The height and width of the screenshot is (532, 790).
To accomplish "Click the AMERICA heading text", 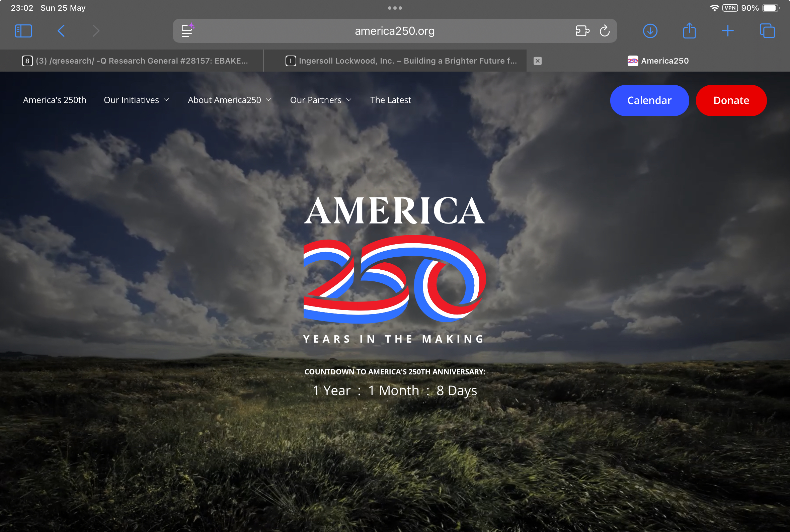I will click(x=394, y=211).
